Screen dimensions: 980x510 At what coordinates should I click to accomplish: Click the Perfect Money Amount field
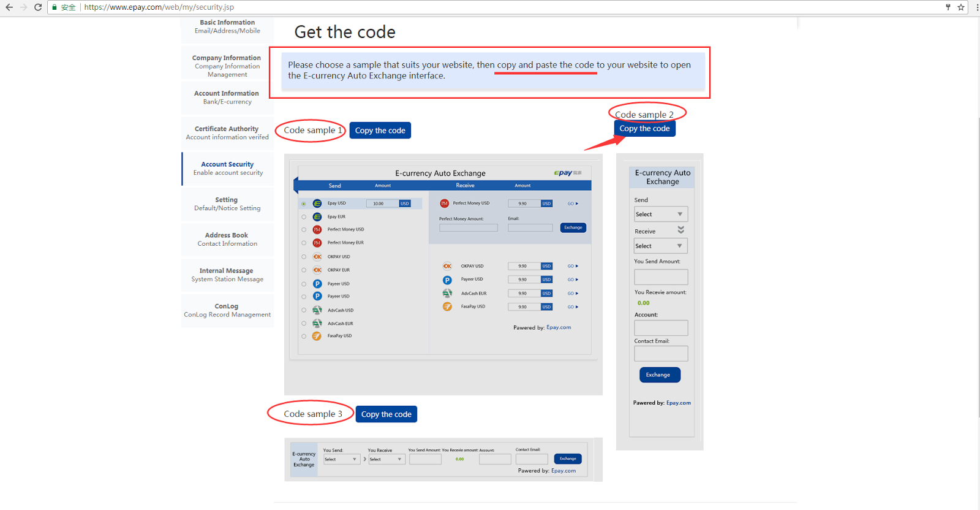point(469,227)
